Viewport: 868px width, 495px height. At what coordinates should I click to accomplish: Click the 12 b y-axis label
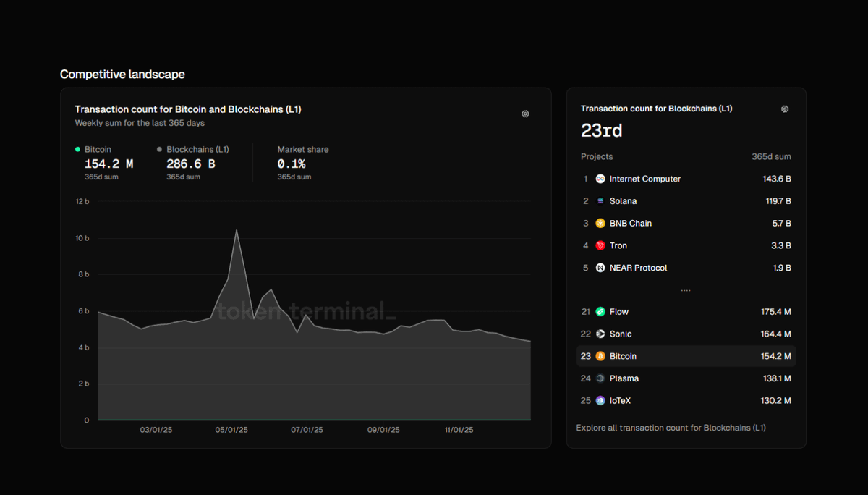click(x=82, y=201)
